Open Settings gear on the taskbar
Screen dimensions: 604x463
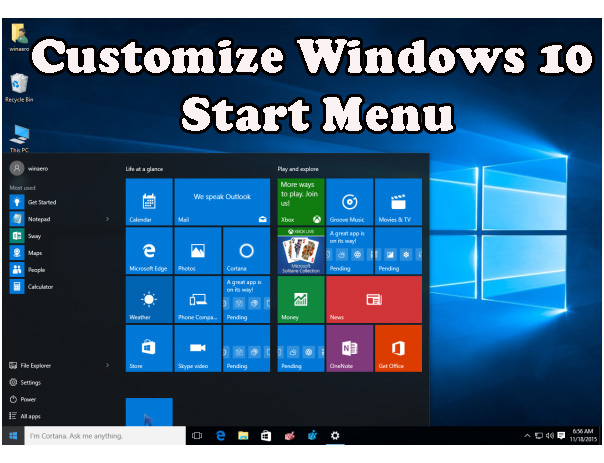tap(335, 436)
